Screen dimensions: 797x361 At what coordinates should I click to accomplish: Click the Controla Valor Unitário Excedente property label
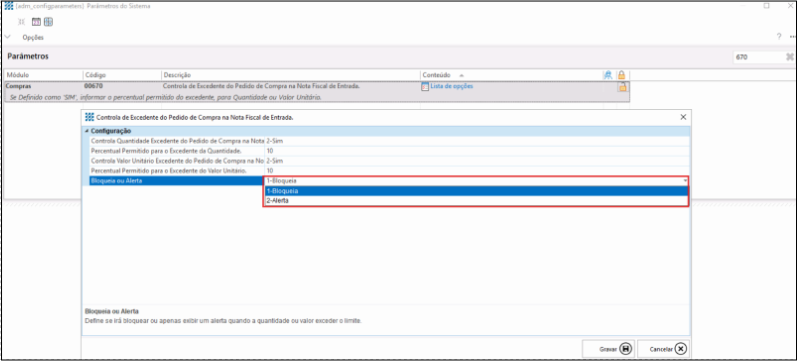coord(176,161)
